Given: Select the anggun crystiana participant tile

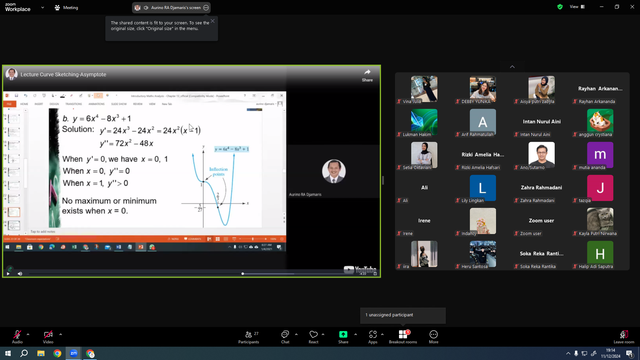Looking at the screenshot, I should [600, 122].
